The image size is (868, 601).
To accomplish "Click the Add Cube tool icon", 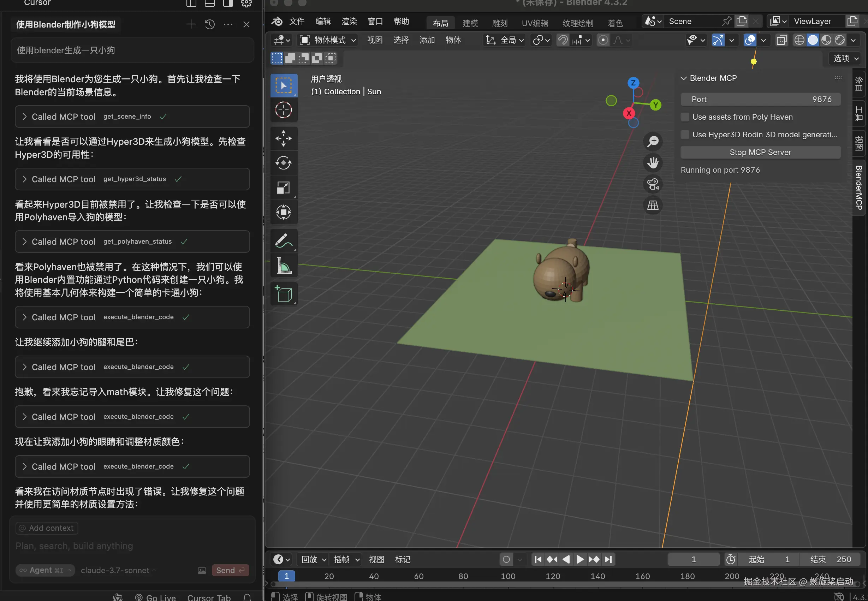I will pyautogui.click(x=283, y=294).
